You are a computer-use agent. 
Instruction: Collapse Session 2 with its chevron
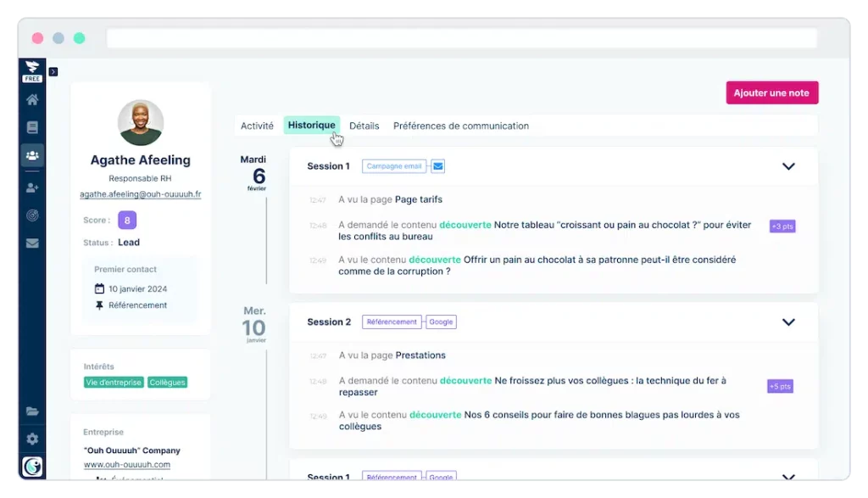pos(788,322)
